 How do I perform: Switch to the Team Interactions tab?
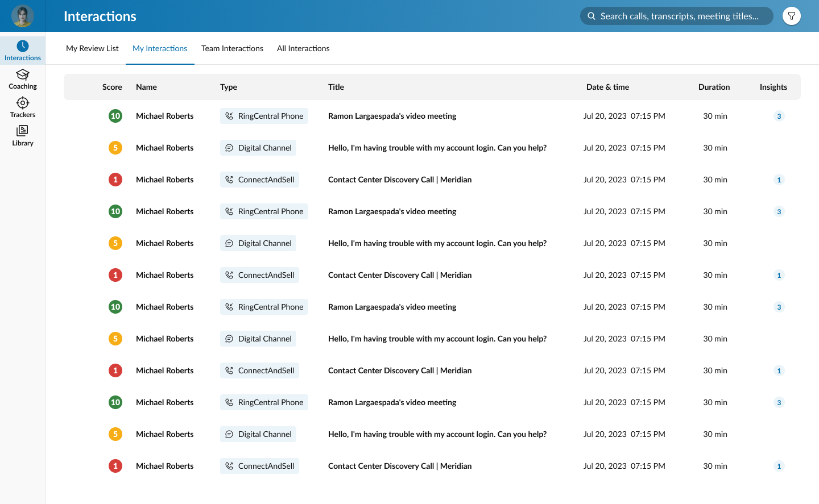coord(232,48)
